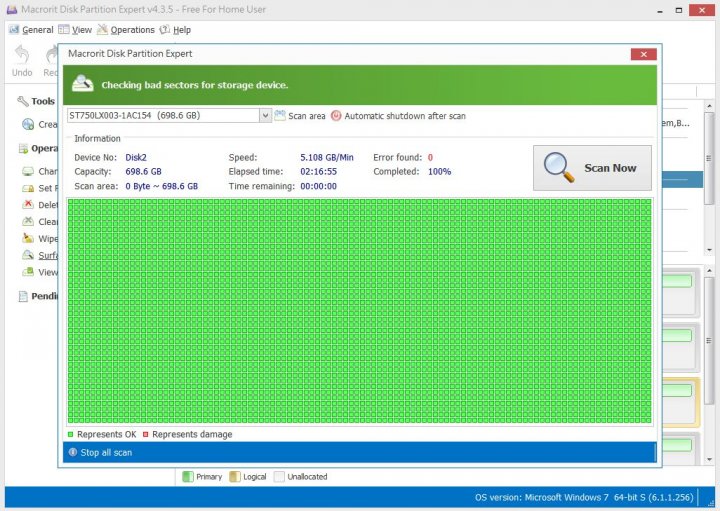Click the ST750LX003-1AC154 disk combo box
720x511 pixels.
(x=169, y=116)
